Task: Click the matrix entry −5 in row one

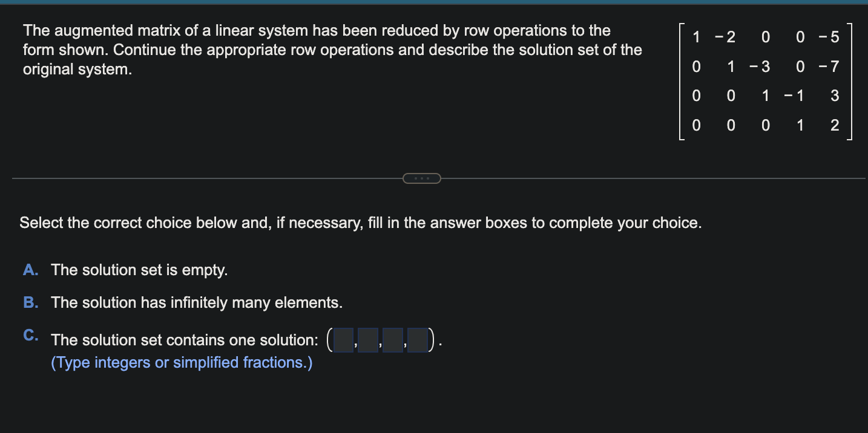Action: click(834, 37)
